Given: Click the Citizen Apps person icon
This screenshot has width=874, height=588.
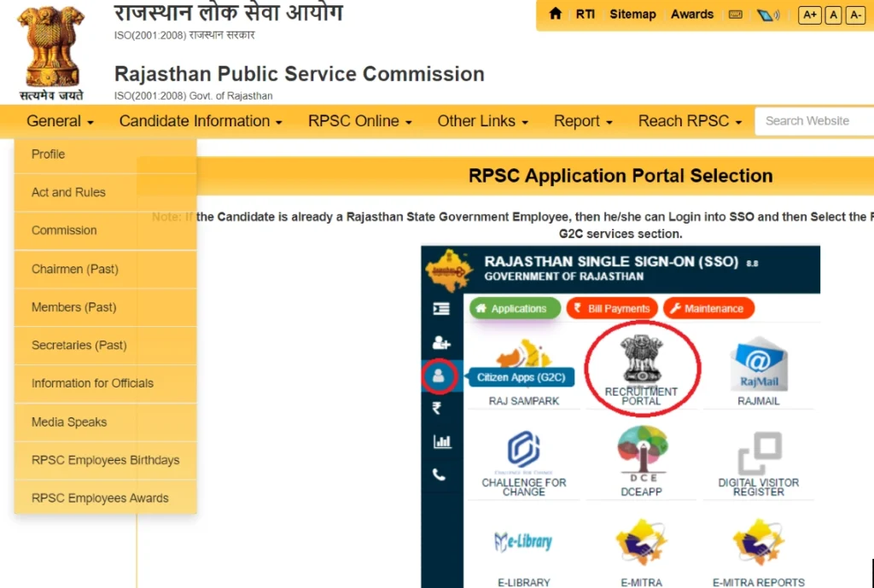Looking at the screenshot, I should point(439,376).
